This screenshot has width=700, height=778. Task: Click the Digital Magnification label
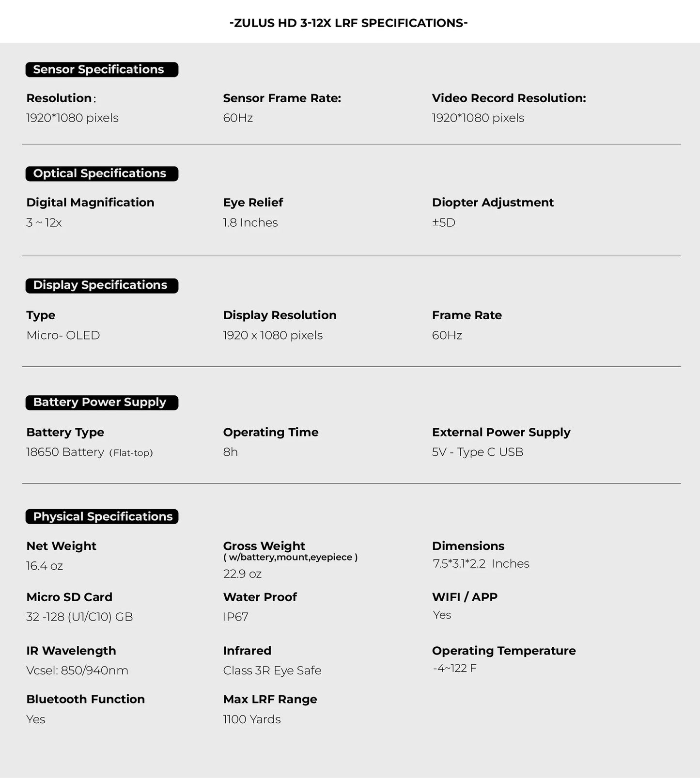90,202
